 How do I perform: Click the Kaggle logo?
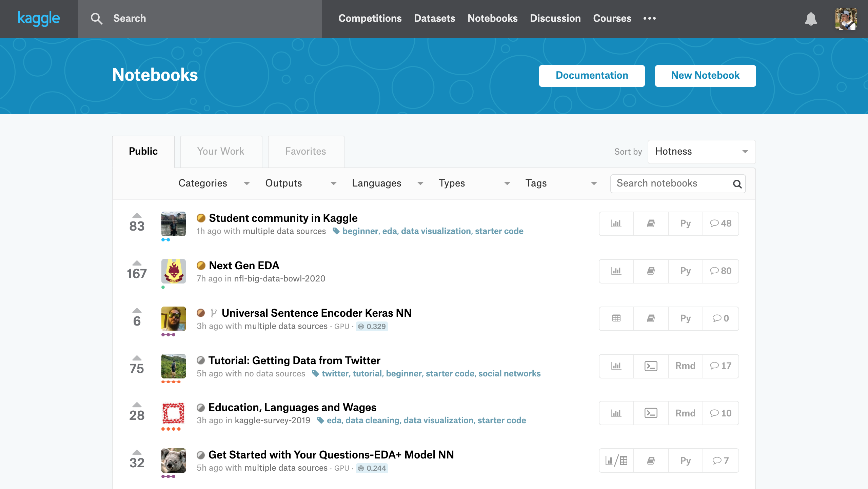(x=39, y=18)
